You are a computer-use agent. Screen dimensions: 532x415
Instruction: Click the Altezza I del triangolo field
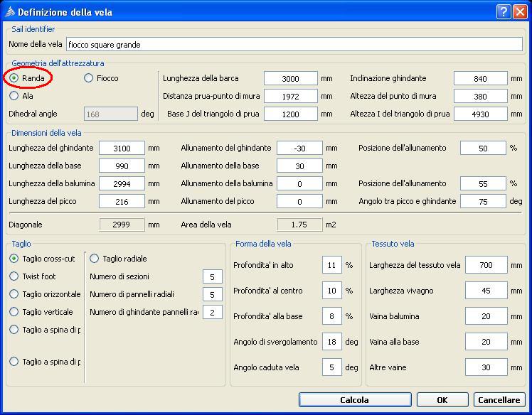(x=480, y=114)
